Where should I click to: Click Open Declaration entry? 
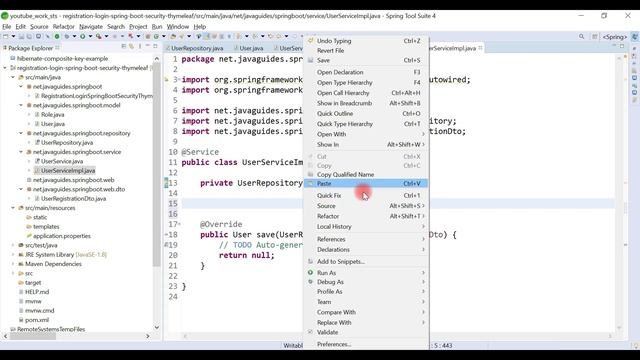366,72
